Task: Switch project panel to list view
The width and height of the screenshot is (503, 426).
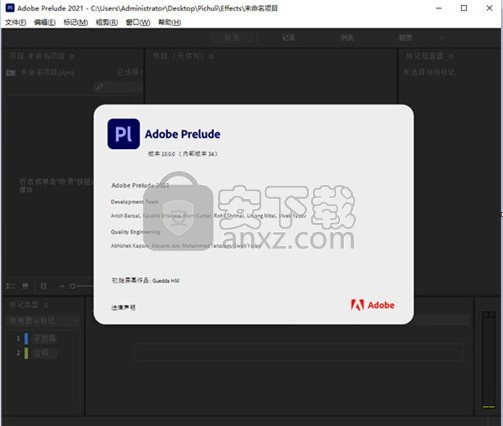Action: click(10, 286)
